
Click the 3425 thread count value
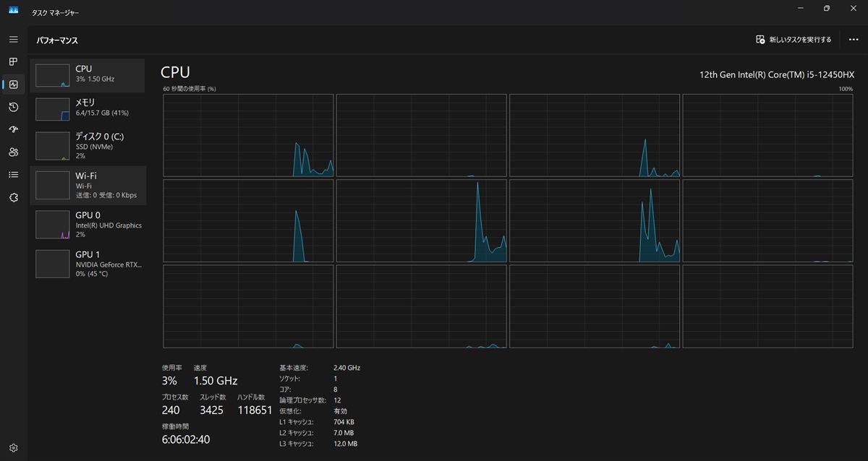pos(213,410)
